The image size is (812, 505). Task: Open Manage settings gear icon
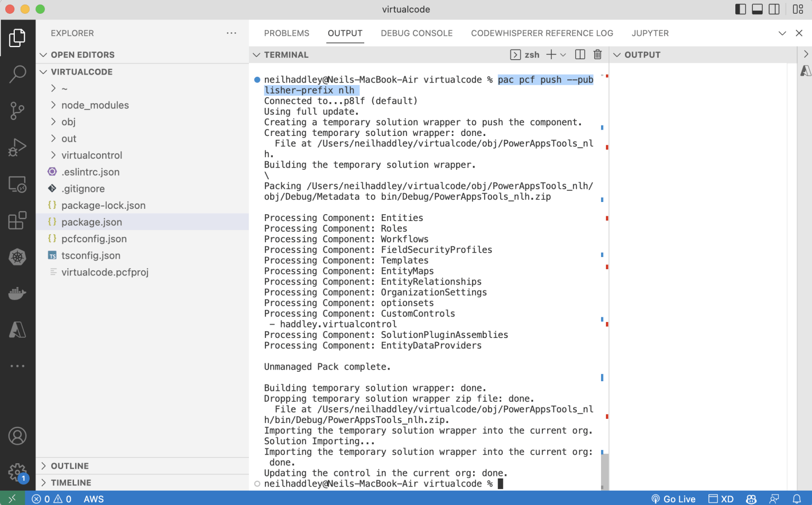coord(17,472)
